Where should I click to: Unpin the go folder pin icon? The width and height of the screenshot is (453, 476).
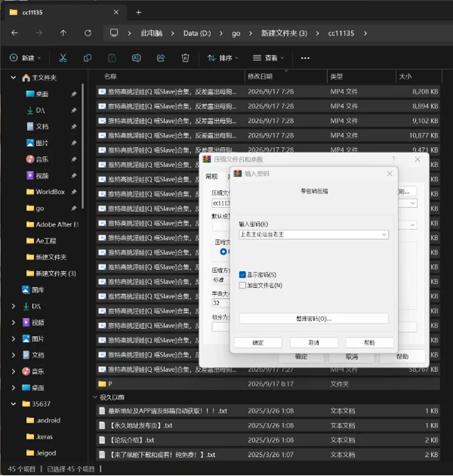coord(74,208)
